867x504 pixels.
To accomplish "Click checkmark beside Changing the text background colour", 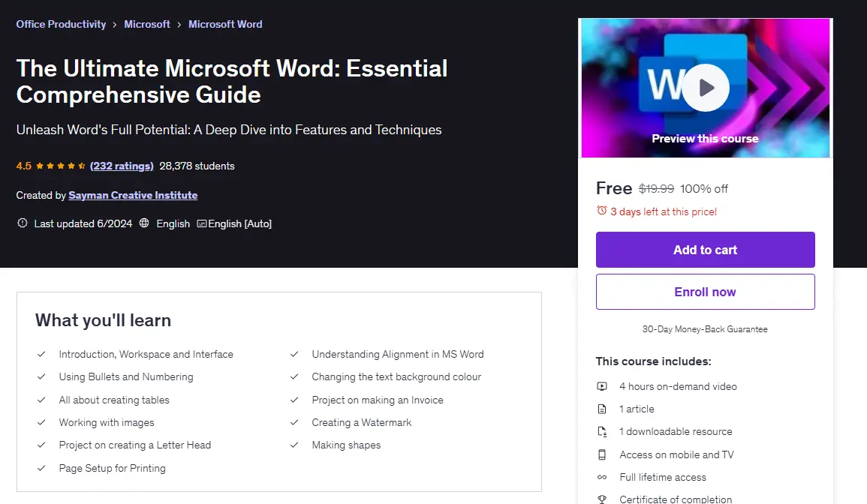I will [x=294, y=377].
